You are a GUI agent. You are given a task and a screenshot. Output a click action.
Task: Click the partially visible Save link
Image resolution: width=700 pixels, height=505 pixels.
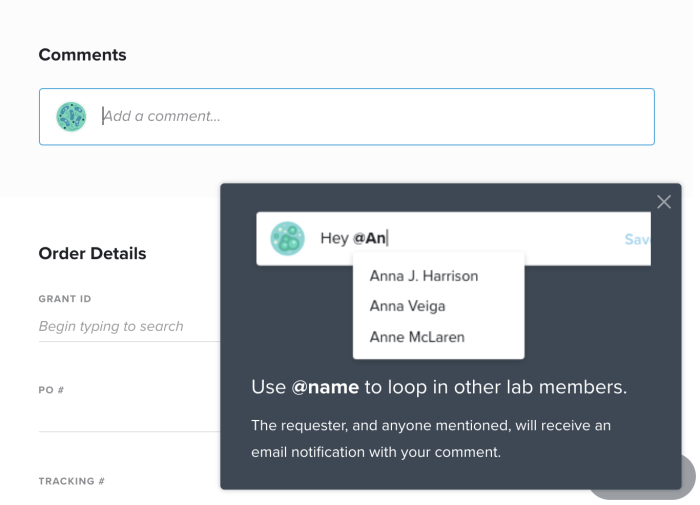tap(638, 239)
